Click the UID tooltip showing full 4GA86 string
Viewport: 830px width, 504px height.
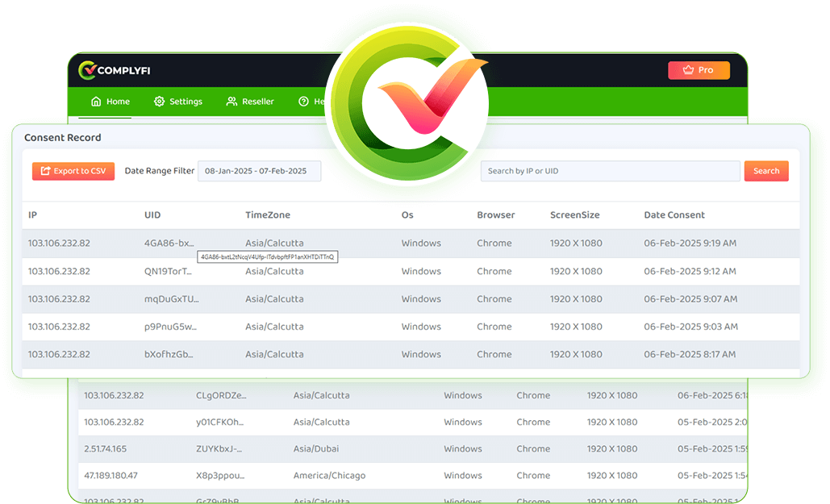[268, 257]
